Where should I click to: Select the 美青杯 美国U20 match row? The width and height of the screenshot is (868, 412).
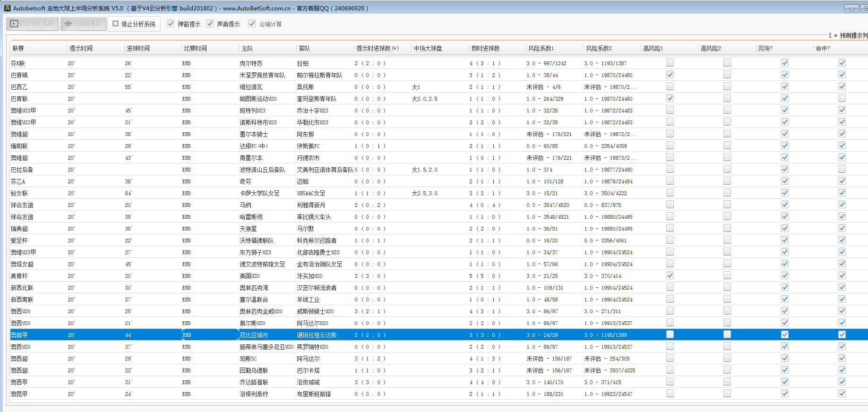(249, 276)
